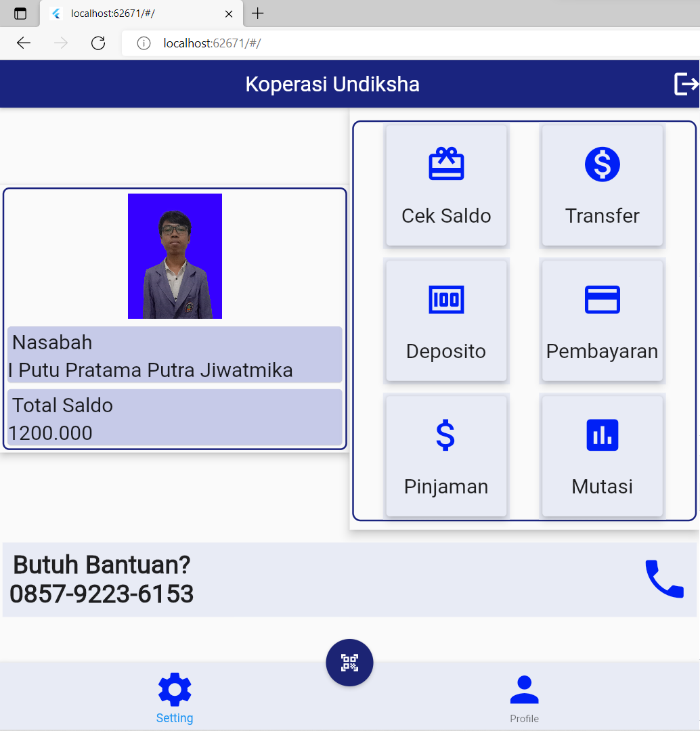This screenshot has width=700, height=731.
Task: Open the Pinjaman dollar sign icon
Action: 446,435
